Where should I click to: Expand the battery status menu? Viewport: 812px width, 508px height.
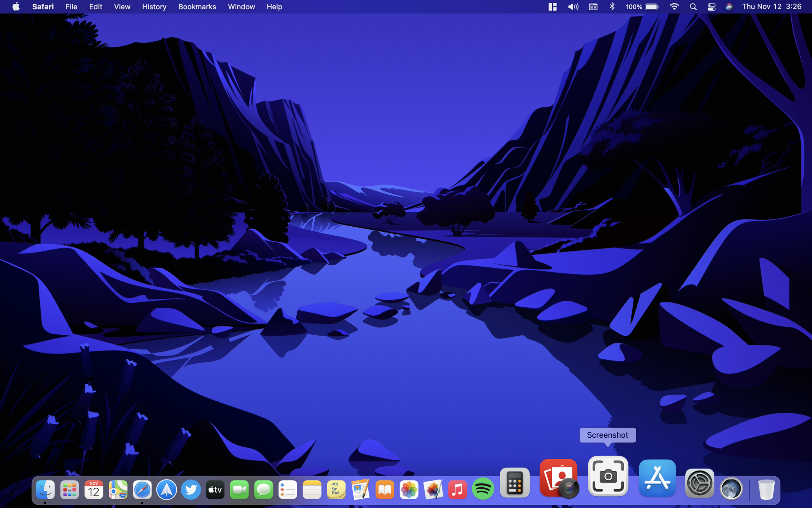pyautogui.click(x=642, y=7)
